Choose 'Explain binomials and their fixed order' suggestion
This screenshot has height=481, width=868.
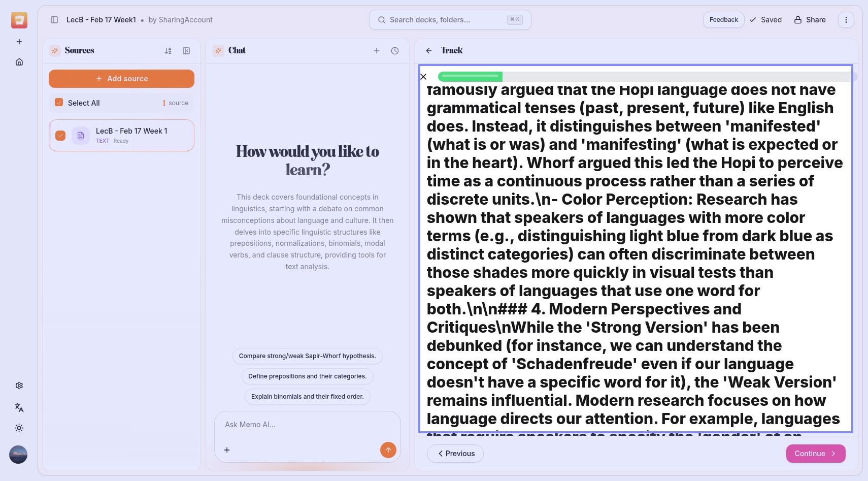[307, 397]
